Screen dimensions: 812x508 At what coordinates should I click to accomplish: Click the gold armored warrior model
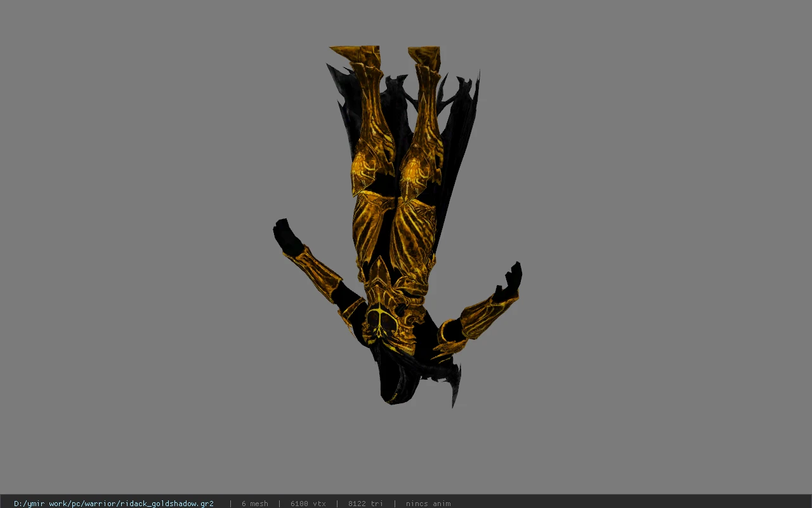[x=398, y=225]
